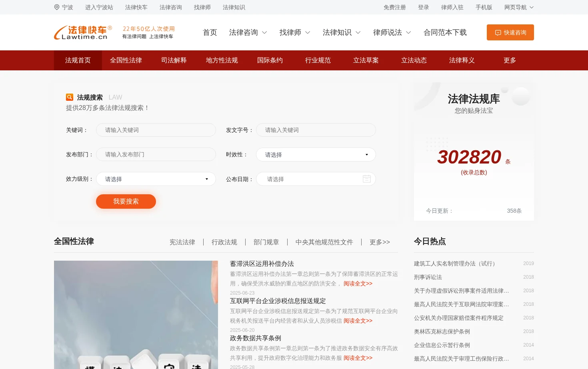
Task: Open 企业信息公示暂行条例 hot item
Action: click(x=442, y=345)
